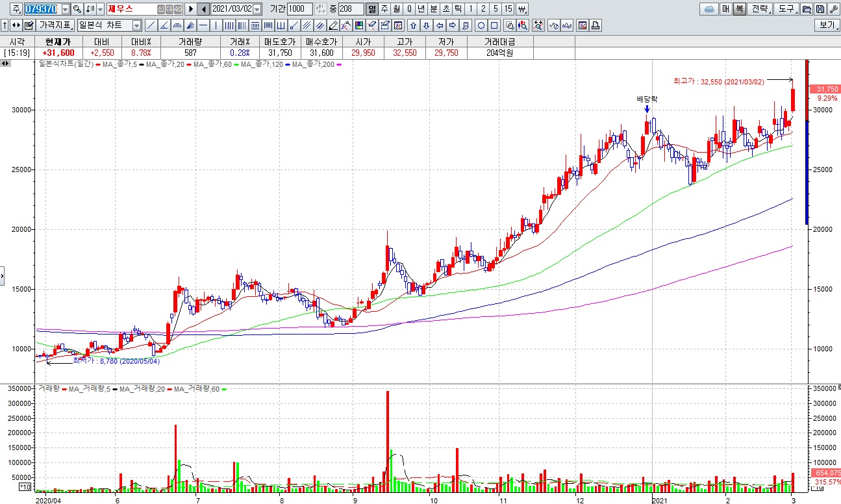
Task: Click the print chart icon
Action: 596,25
